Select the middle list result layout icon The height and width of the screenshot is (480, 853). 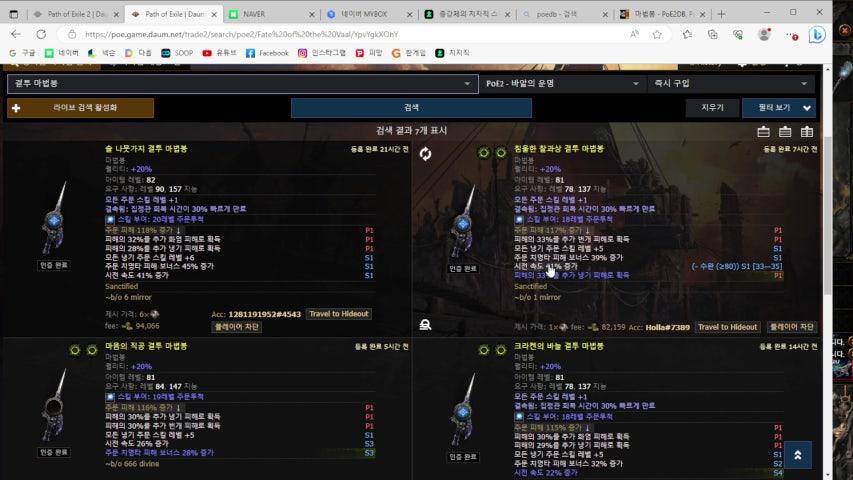point(785,131)
